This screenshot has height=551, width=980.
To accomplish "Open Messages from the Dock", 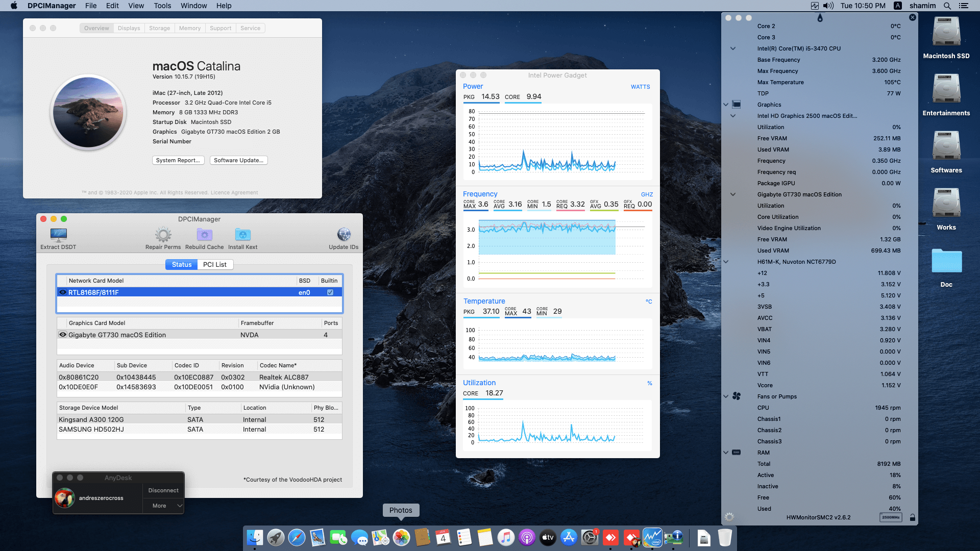I will tap(359, 537).
